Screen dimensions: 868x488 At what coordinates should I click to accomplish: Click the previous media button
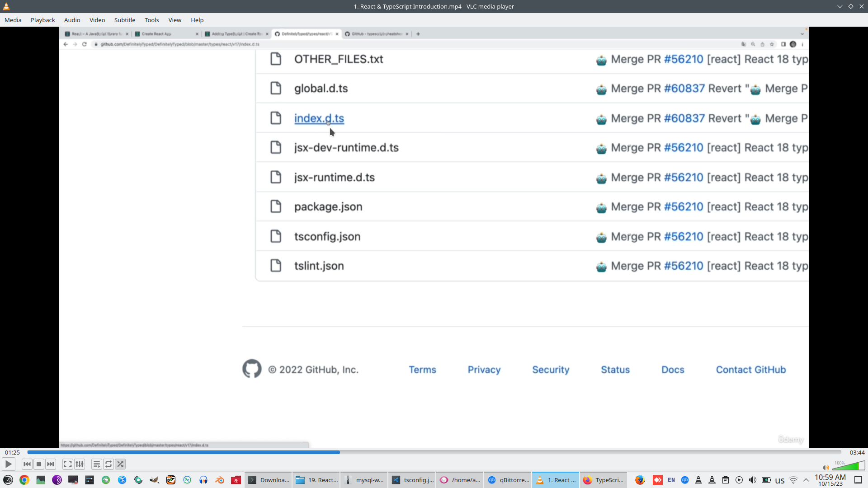[27, 464]
